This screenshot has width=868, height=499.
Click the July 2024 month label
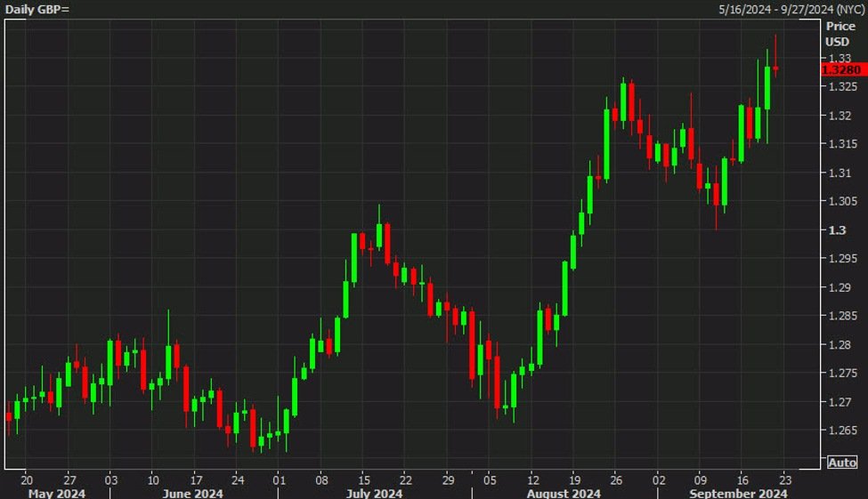(x=373, y=493)
